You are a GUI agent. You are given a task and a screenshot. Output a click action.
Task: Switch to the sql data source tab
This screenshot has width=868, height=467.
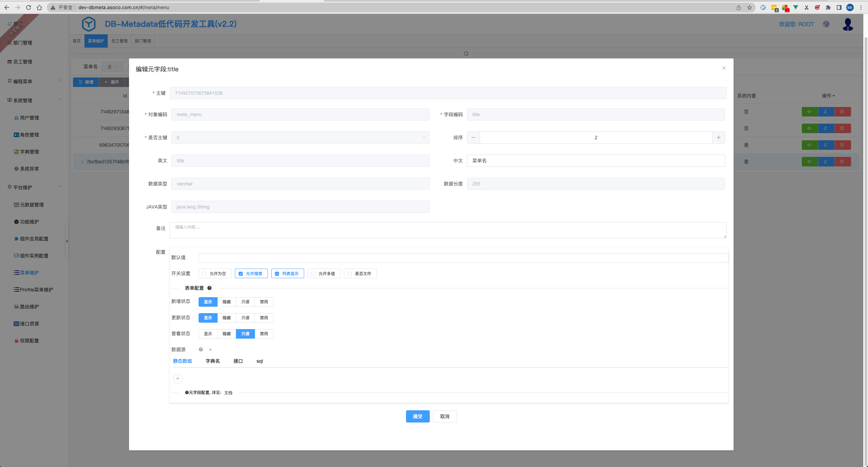point(259,361)
